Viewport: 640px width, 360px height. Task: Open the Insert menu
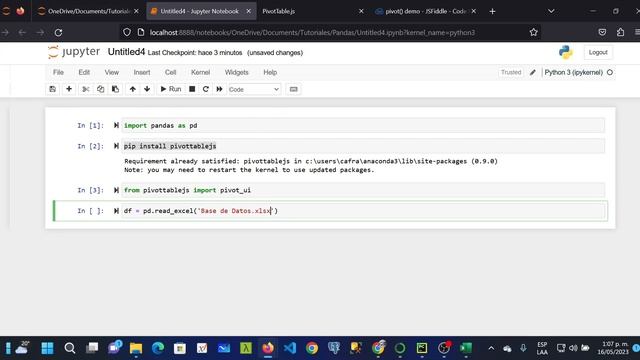(142, 72)
